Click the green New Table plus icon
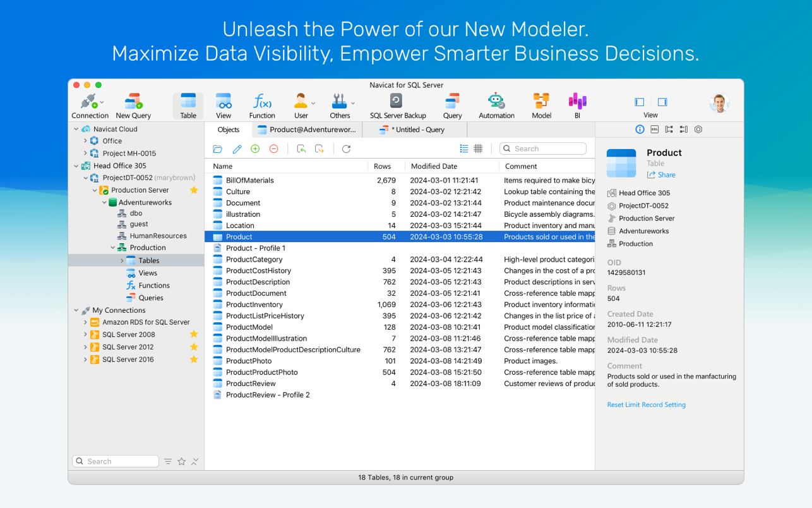Screen dimensions: 812x508 [x=255, y=148]
